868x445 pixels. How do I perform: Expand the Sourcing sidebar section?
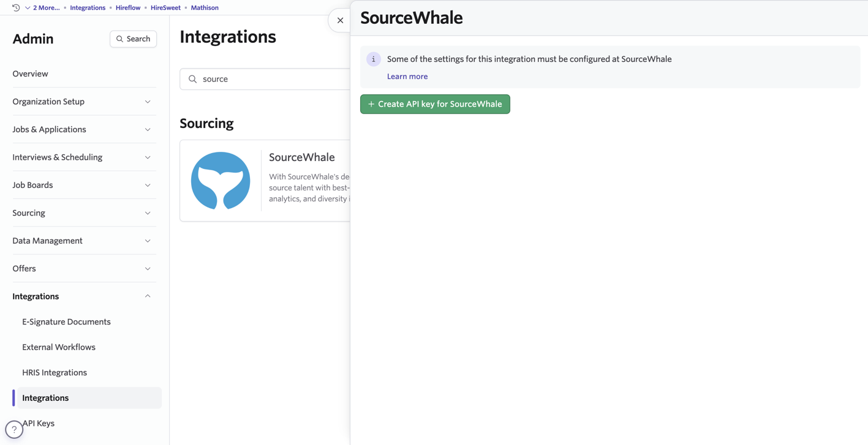84,213
